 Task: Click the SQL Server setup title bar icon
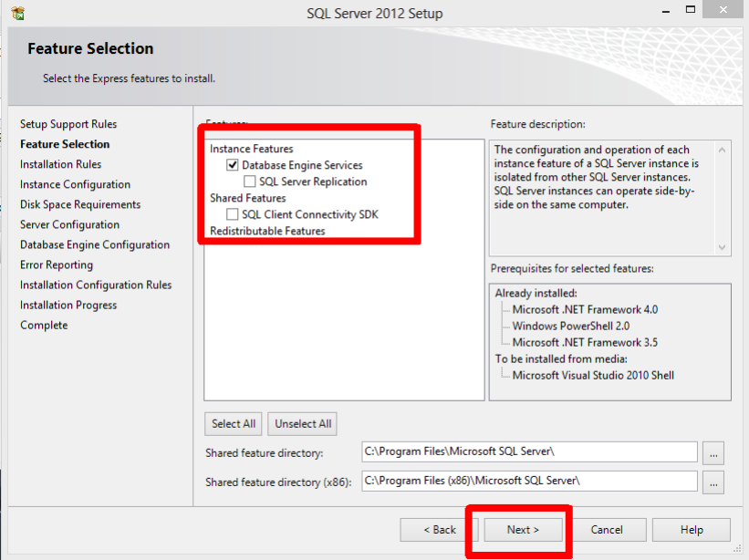pyautogui.click(x=18, y=13)
